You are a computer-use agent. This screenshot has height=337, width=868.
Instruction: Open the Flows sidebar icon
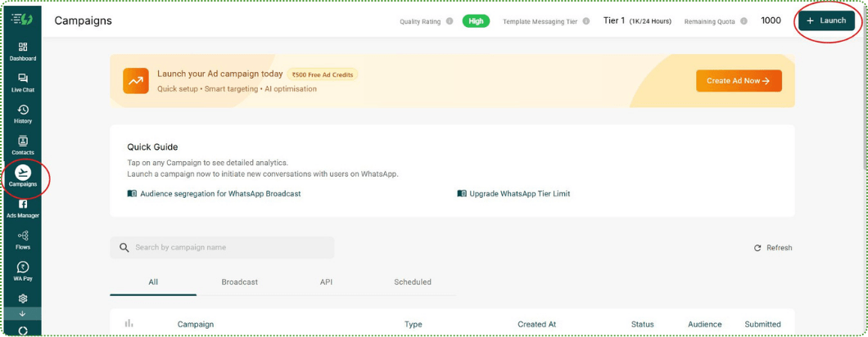point(23,239)
